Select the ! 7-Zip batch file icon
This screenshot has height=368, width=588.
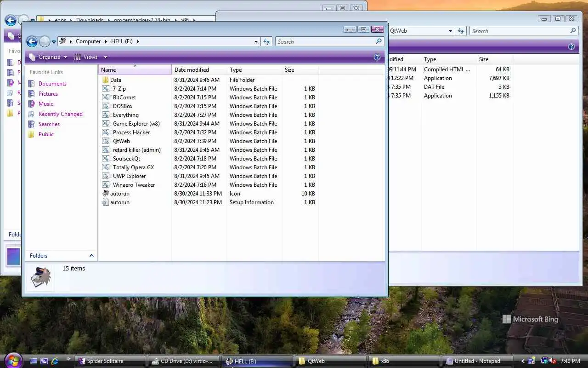tap(106, 89)
